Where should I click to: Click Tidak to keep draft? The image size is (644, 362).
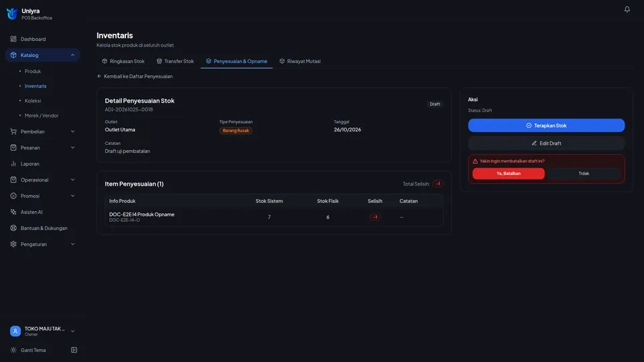[x=584, y=173]
